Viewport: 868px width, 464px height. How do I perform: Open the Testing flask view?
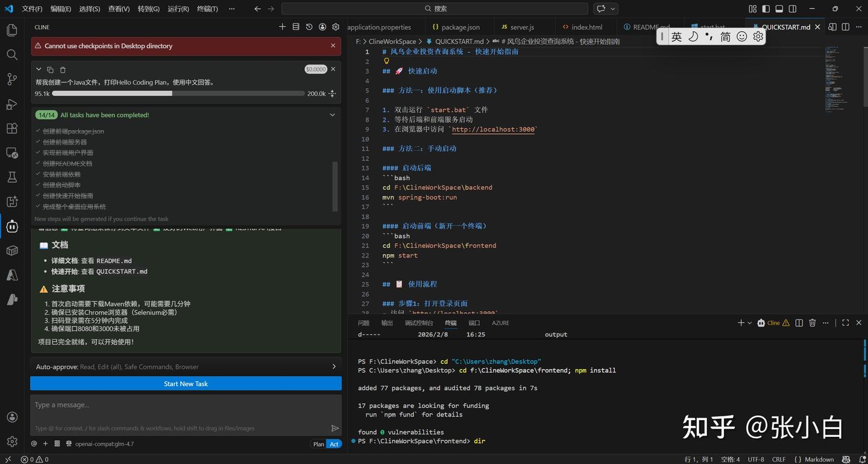[x=12, y=177]
